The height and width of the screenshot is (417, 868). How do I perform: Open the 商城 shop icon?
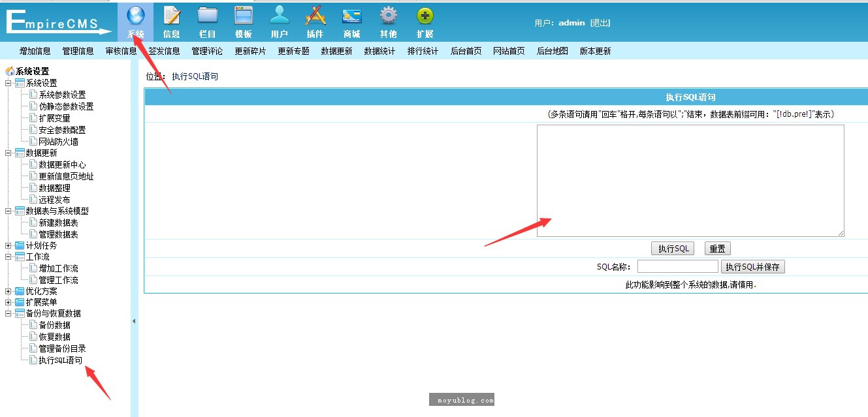tap(351, 16)
